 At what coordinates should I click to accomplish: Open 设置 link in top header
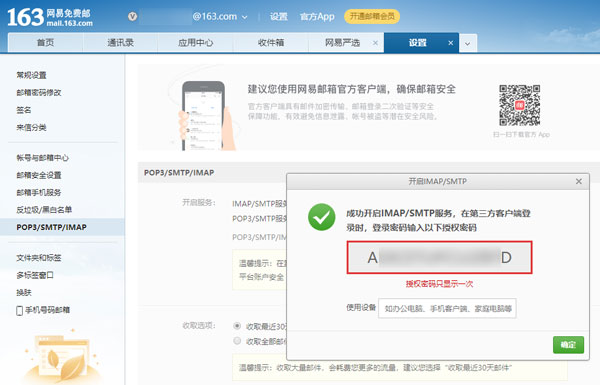tap(278, 16)
